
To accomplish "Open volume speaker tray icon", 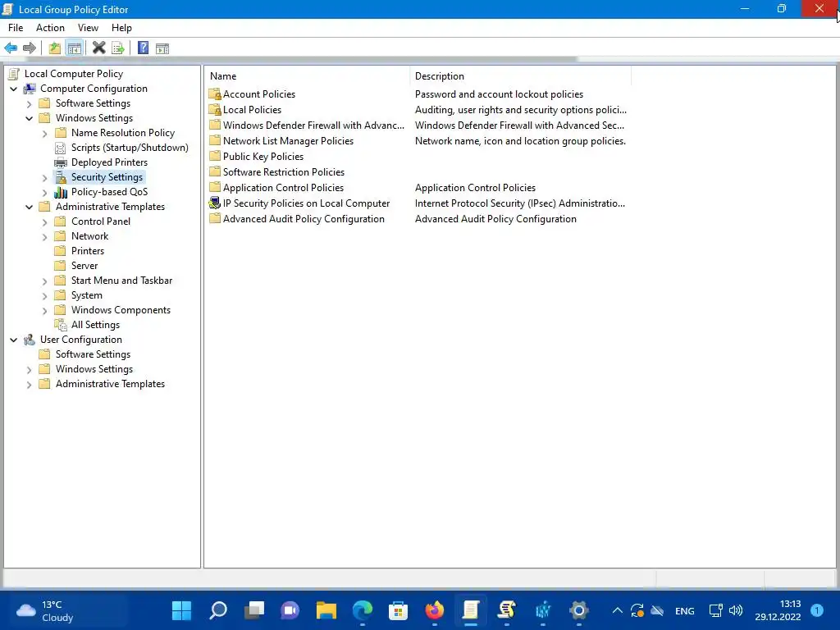I will click(736, 610).
